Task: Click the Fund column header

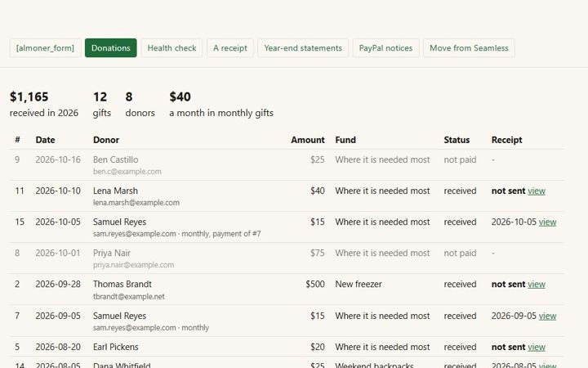Action: [x=345, y=140]
